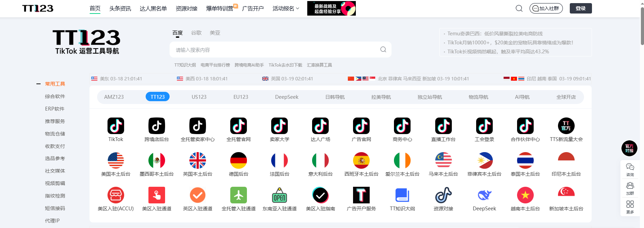644x228 pixels.
Task: Click the 官方对接 round badge
Action: 629,148
